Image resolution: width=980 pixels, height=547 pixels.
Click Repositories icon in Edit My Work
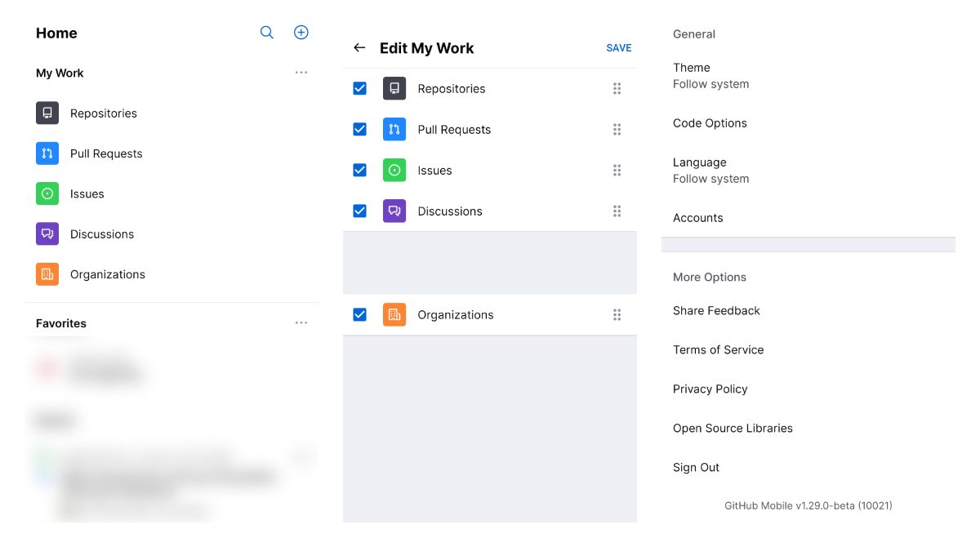point(394,88)
